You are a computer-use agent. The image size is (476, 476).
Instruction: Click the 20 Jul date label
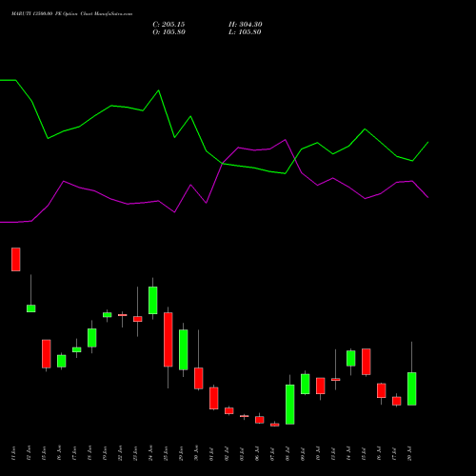409,453
